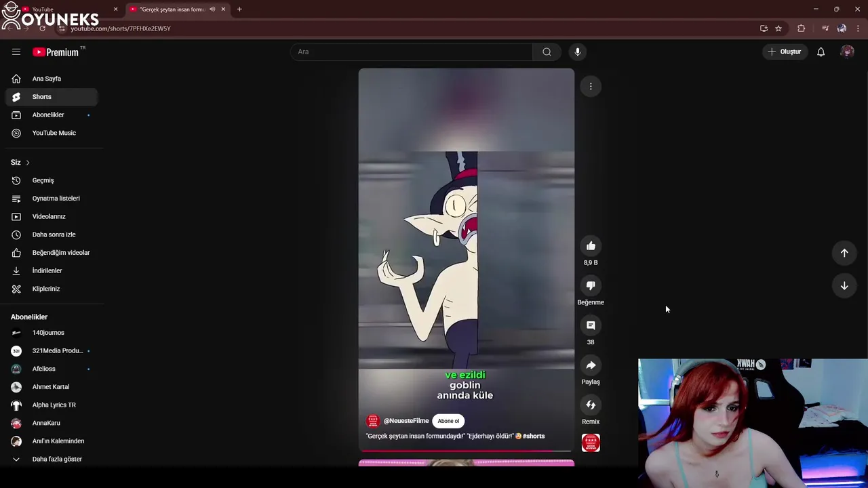Click the NeuesteFilme channel avatar in video

[x=373, y=421]
